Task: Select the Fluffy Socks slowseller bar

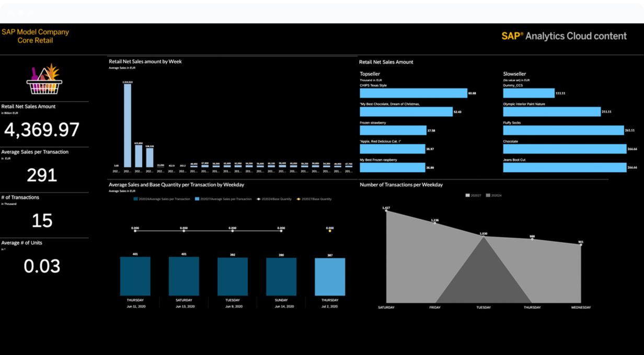Action: 563,131
